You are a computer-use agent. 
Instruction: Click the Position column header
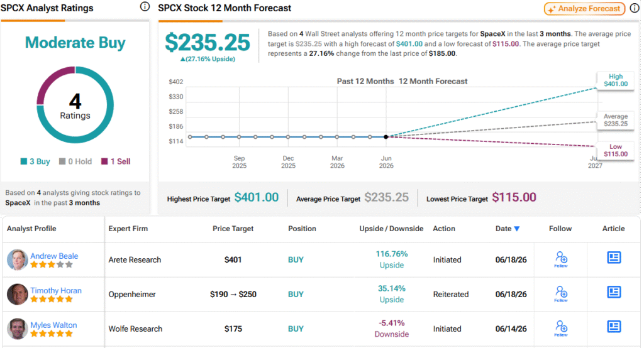[303, 229]
